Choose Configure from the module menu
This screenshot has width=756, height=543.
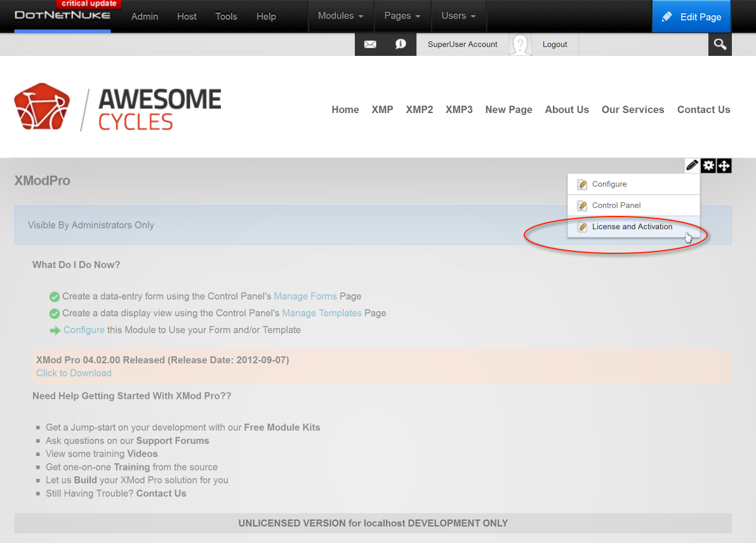633,184
